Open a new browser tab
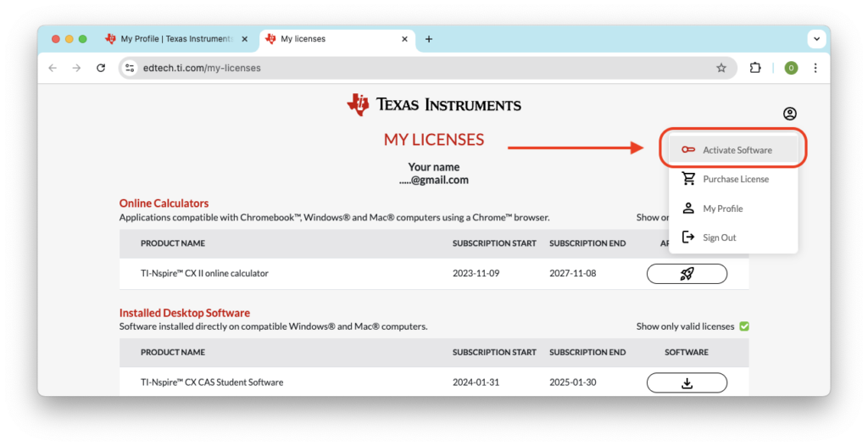The image size is (868, 446). [x=429, y=39]
